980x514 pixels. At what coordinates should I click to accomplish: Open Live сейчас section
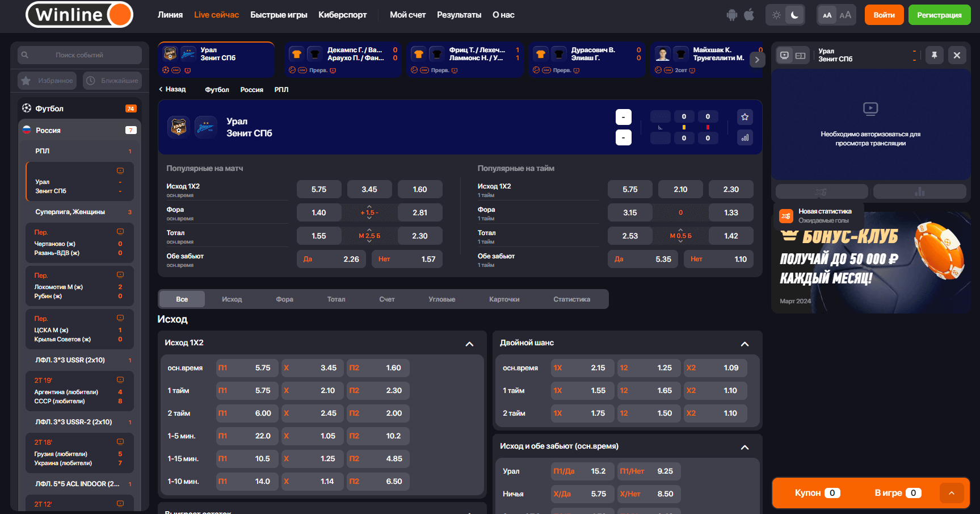(216, 15)
